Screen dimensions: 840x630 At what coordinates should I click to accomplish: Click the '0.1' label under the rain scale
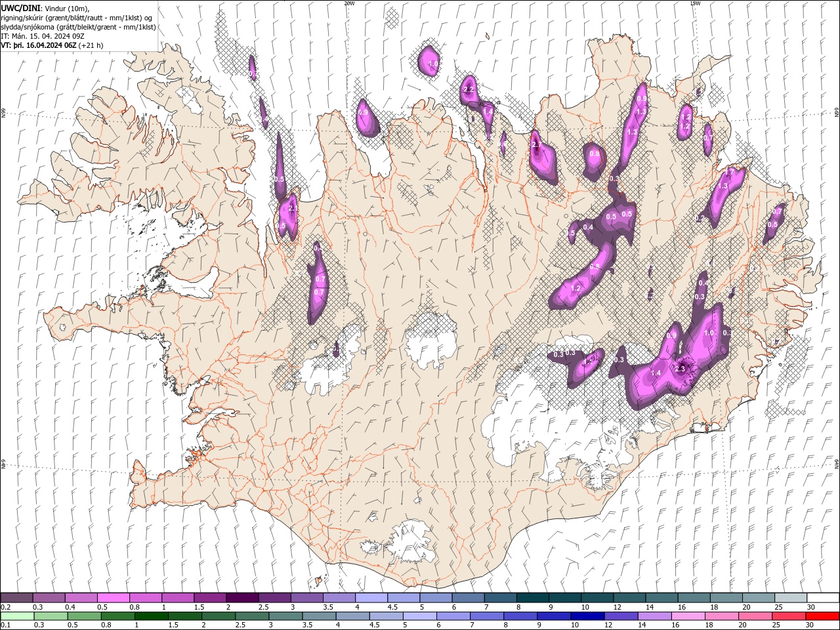click(5, 625)
